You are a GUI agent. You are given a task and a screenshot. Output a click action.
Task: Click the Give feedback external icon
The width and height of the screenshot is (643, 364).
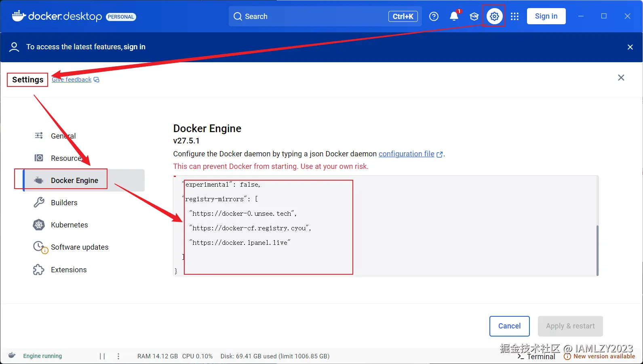click(x=97, y=80)
